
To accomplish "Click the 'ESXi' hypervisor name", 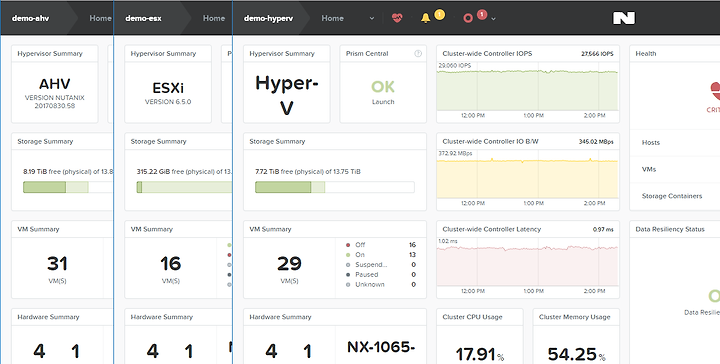I will pyautogui.click(x=168, y=88).
